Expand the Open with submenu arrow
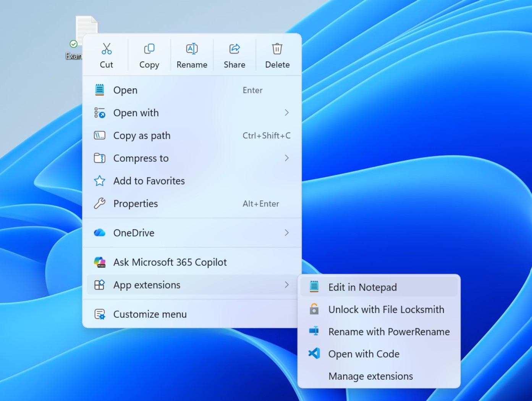The height and width of the screenshot is (401, 532). (x=287, y=113)
